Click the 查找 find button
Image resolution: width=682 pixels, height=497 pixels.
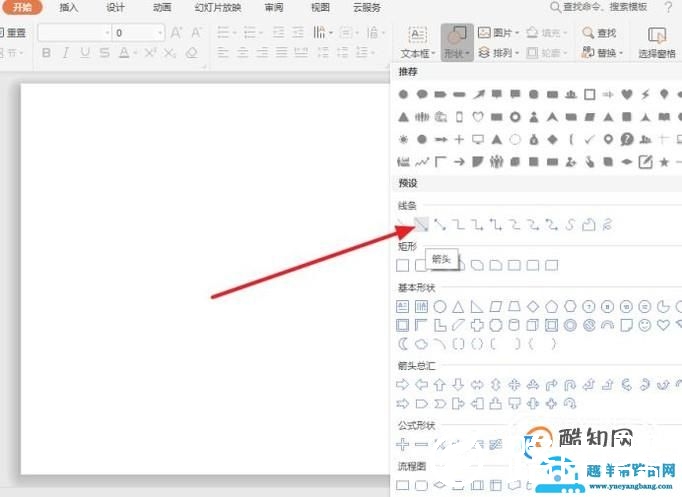tap(599, 33)
